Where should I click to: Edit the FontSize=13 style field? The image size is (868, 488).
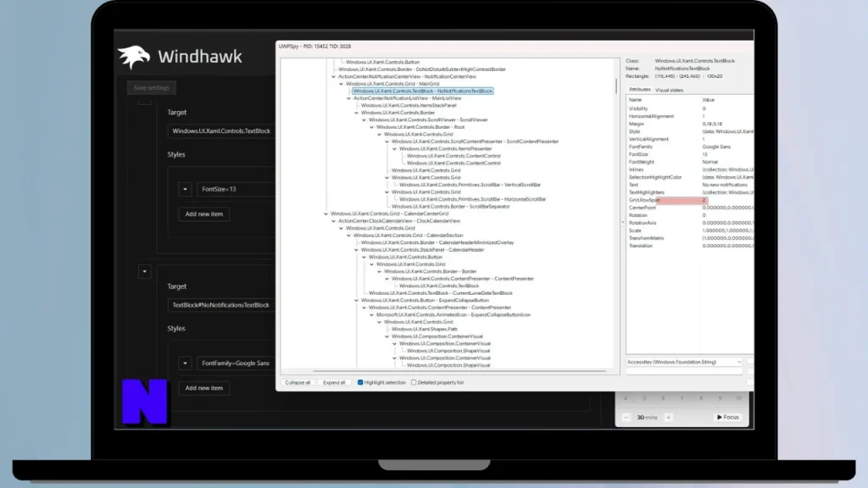point(236,189)
